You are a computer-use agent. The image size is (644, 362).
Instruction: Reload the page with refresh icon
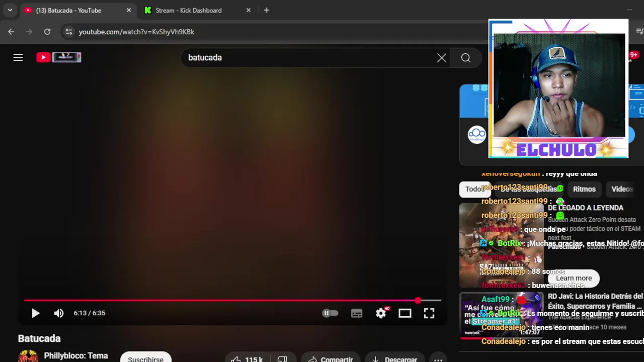click(47, 32)
